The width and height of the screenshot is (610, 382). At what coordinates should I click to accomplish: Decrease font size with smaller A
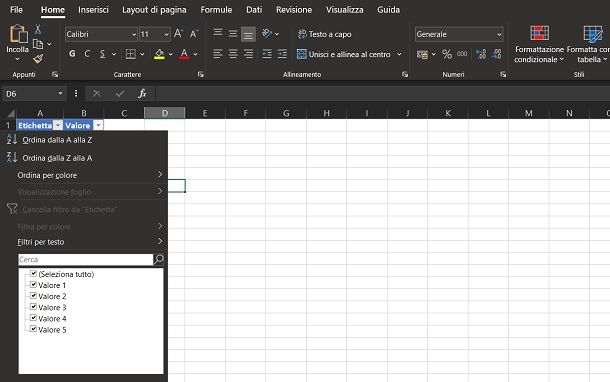point(194,34)
